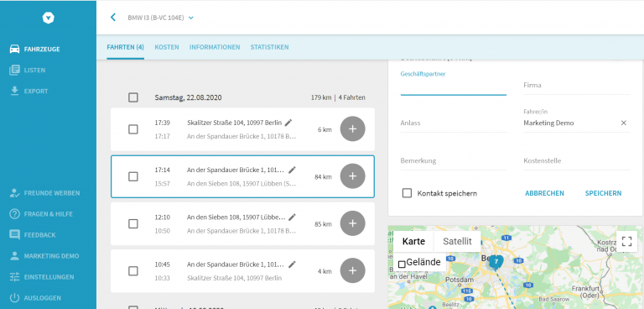Switch map to Satellit view
The width and height of the screenshot is (644, 309).
coord(457,242)
